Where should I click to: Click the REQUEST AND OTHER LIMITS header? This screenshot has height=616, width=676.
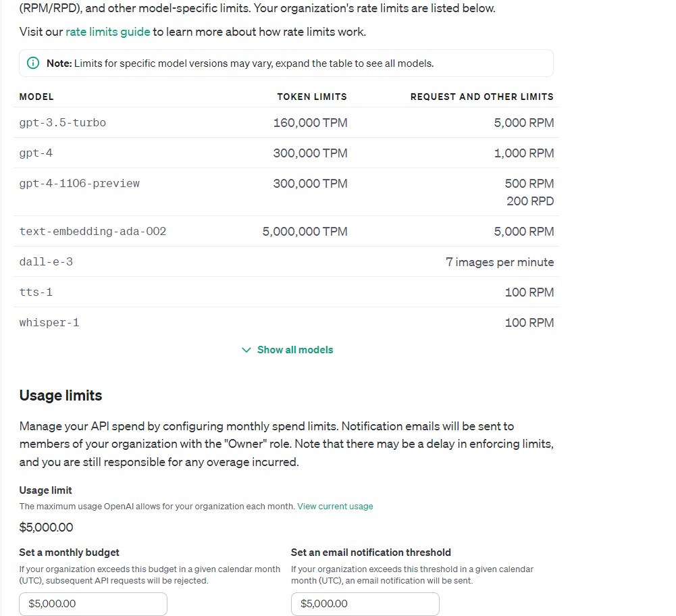(482, 97)
